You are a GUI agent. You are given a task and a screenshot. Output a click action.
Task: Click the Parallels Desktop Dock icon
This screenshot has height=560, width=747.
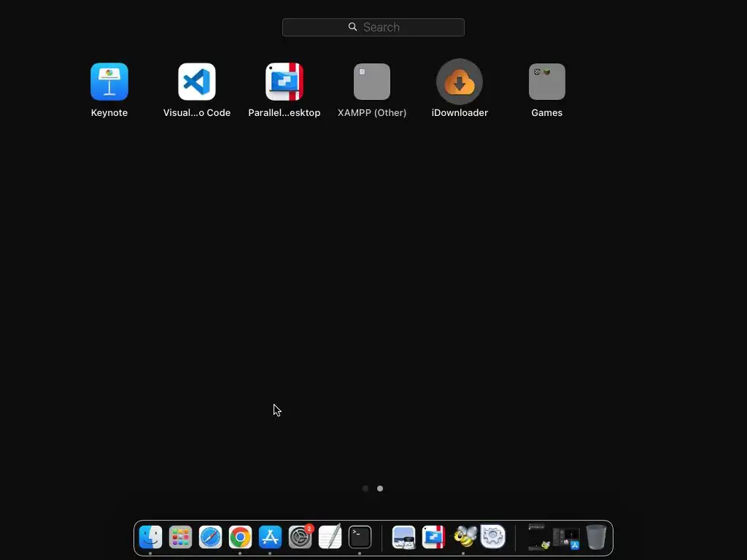pyautogui.click(x=433, y=537)
